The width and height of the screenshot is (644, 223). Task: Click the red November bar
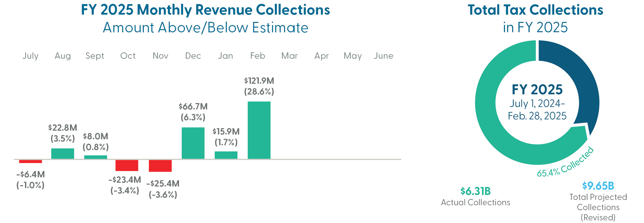click(x=160, y=166)
